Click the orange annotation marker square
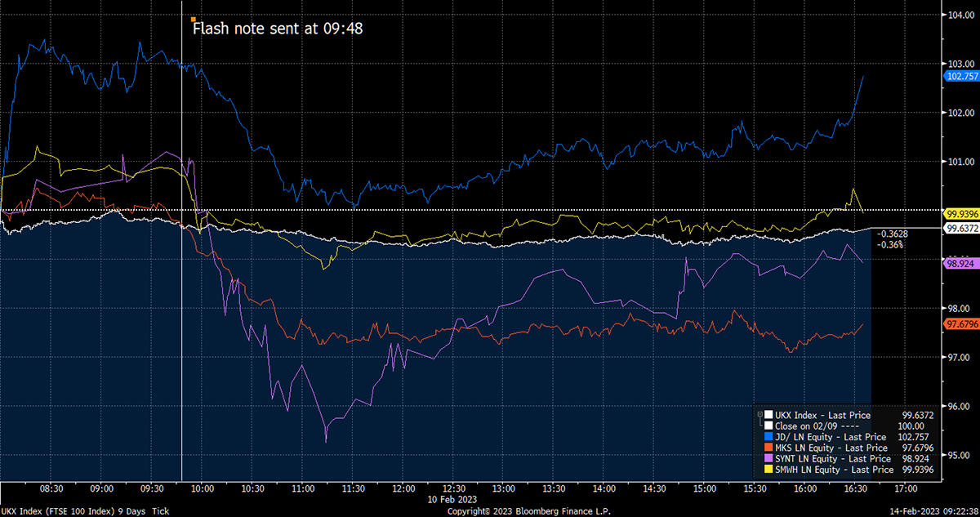The width and height of the screenshot is (980, 517). point(193,19)
